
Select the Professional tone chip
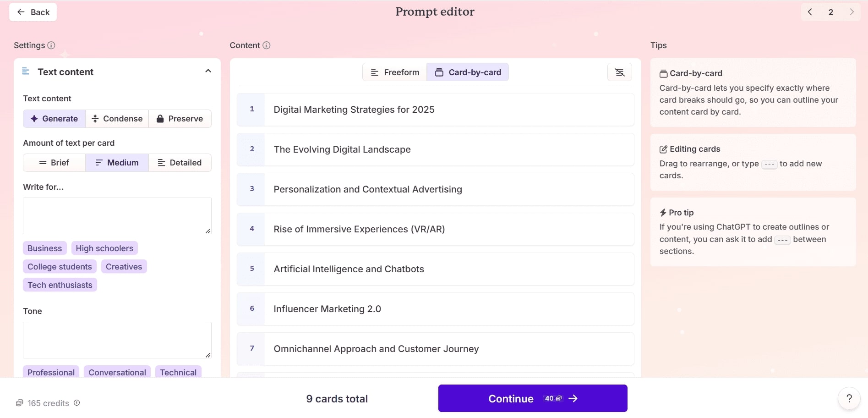pos(50,372)
